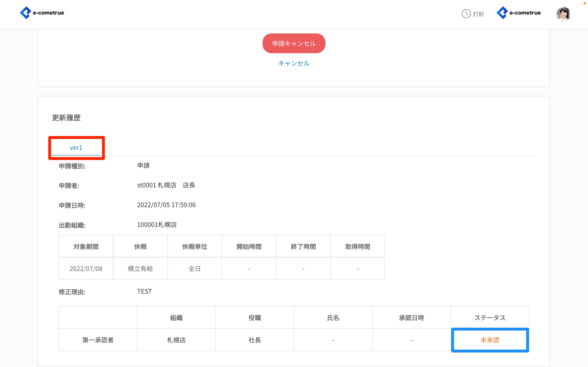Click the ステータス column header
This screenshot has width=588, height=367.
[490, 318]
